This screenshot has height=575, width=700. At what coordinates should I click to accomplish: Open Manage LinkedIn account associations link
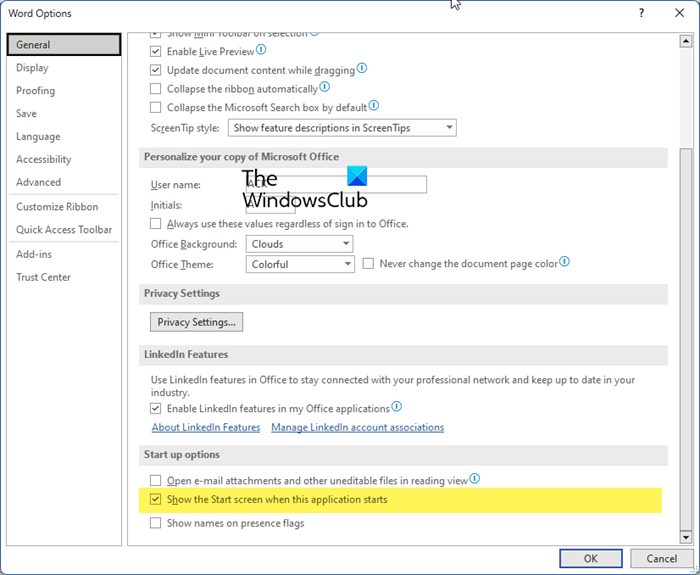click(x=358, y=427)
